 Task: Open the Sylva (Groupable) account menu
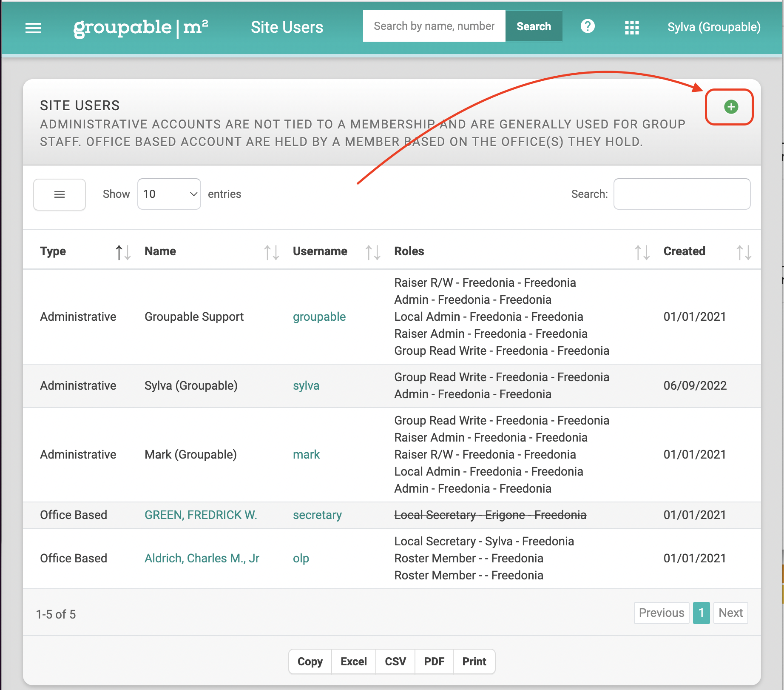714,27
